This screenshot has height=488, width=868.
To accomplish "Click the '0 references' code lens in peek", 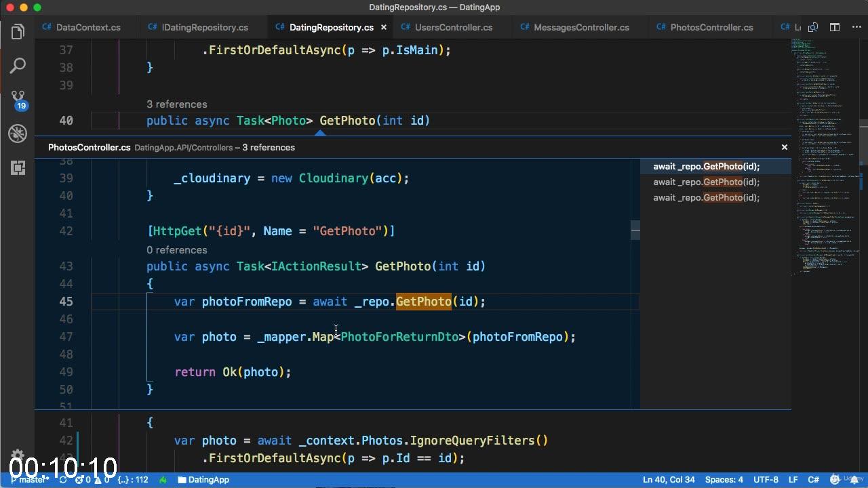I will point(177,250).
